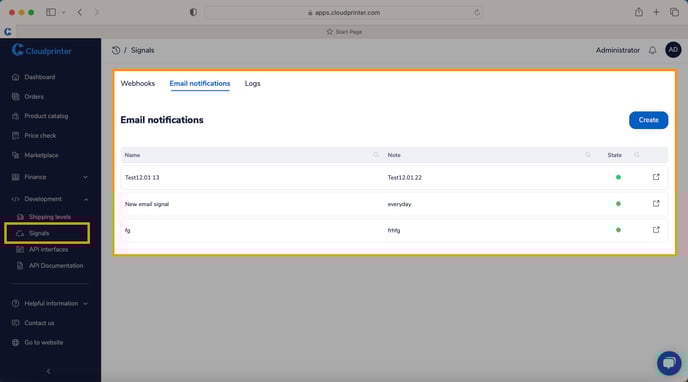Click the notification bell icon
Image resolution: width=688 pixels, height=382 pixels.
pyautogui.click(x=652, y=50)
